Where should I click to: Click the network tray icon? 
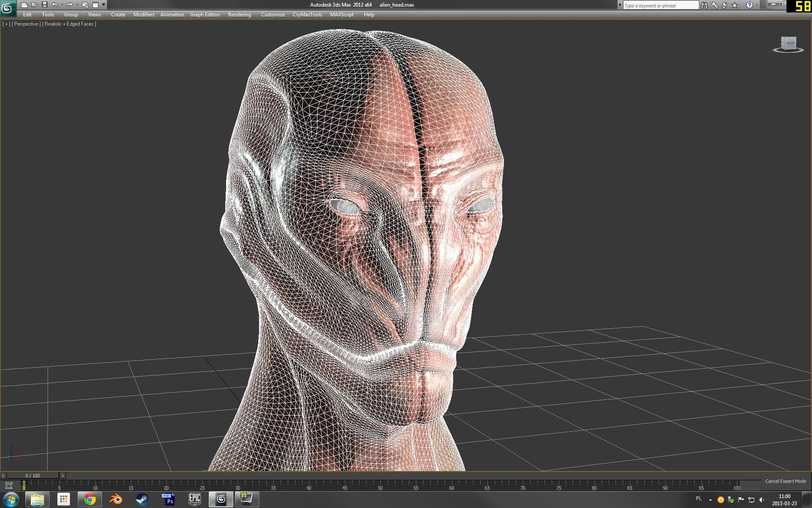pos(751,500)
